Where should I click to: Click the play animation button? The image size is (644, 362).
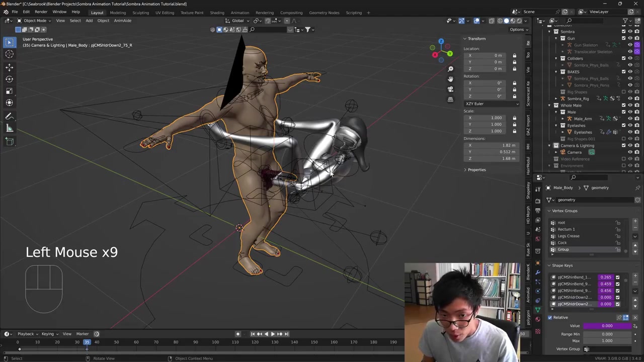(273, 334)
